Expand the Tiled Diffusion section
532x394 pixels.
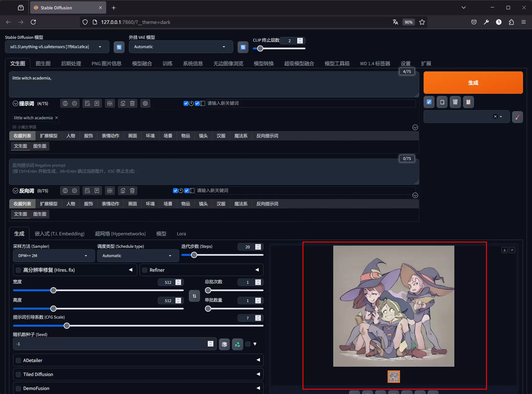(x=258, y=374)
